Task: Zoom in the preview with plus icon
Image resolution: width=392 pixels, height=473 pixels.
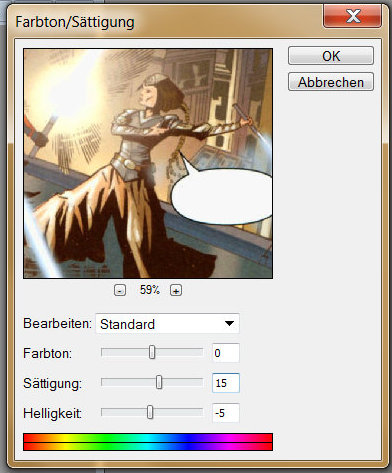Action: pyautogui.click(x=176, y=290)
